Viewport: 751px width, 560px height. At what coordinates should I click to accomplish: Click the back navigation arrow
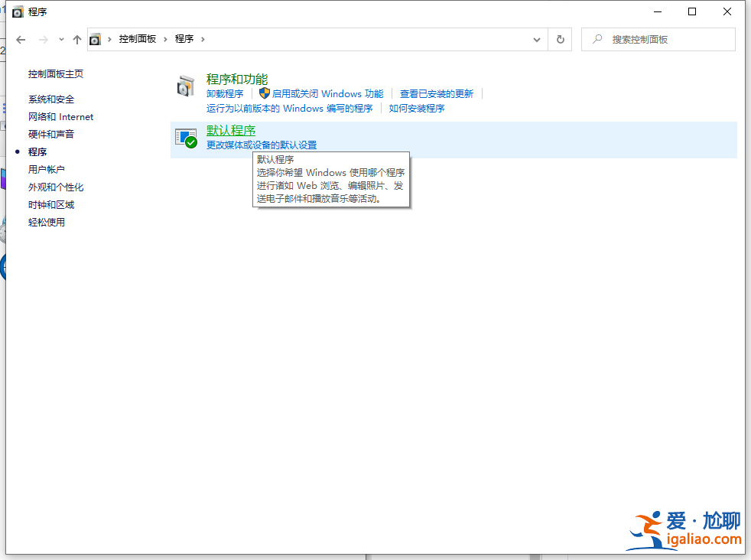tap(19, 39)
